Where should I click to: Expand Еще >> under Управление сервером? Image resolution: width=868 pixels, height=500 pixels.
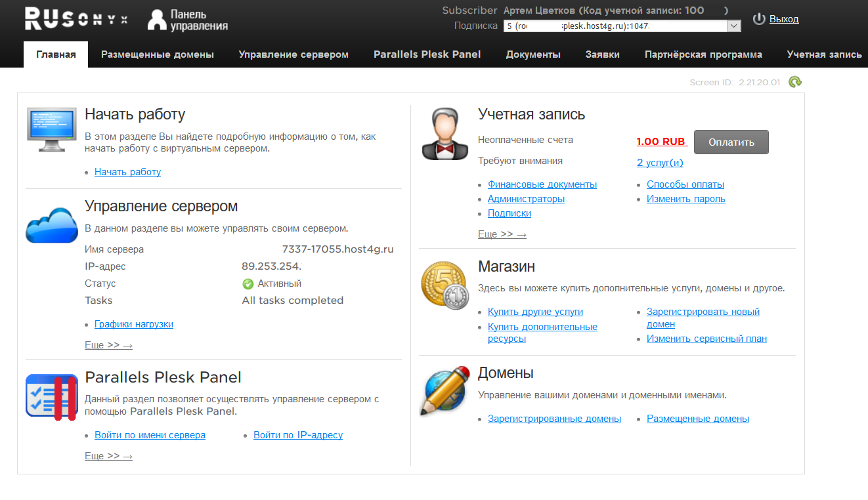(108, 345)
